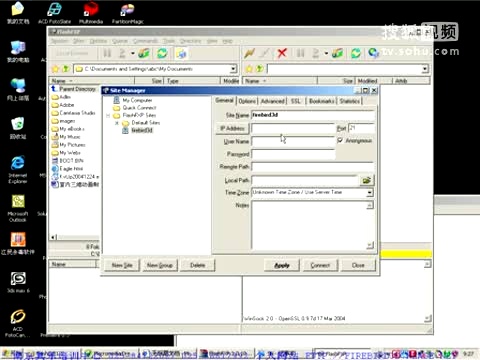Open Internet Explorer desktop icon
Viewport: 480px width, 360px height.
coord(18,169)
